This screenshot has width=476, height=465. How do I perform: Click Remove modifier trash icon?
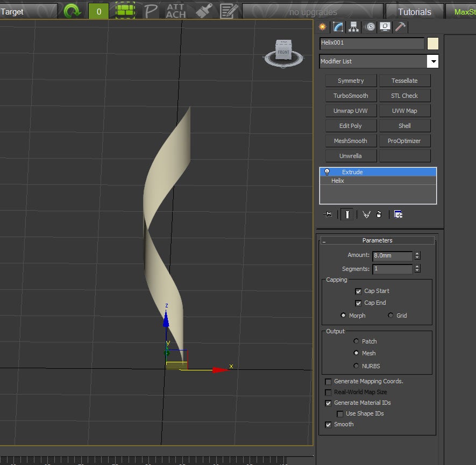pyautogui.click(x=379, y=214)
